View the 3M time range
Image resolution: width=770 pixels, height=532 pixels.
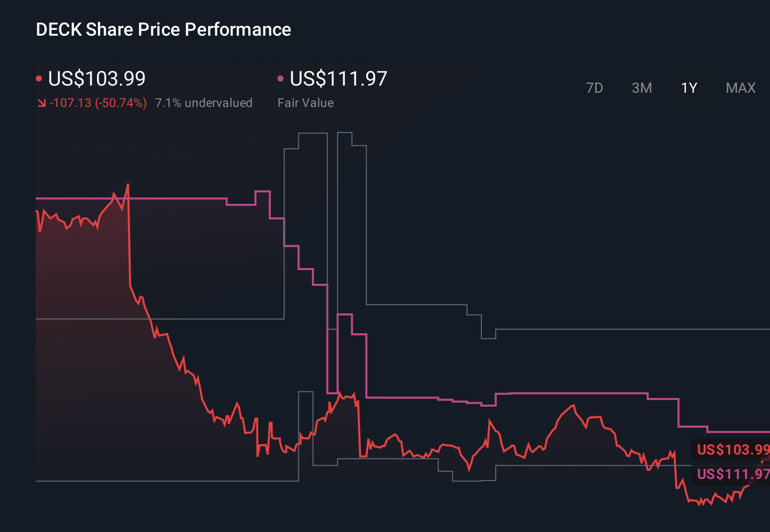[x=641, y=88]
